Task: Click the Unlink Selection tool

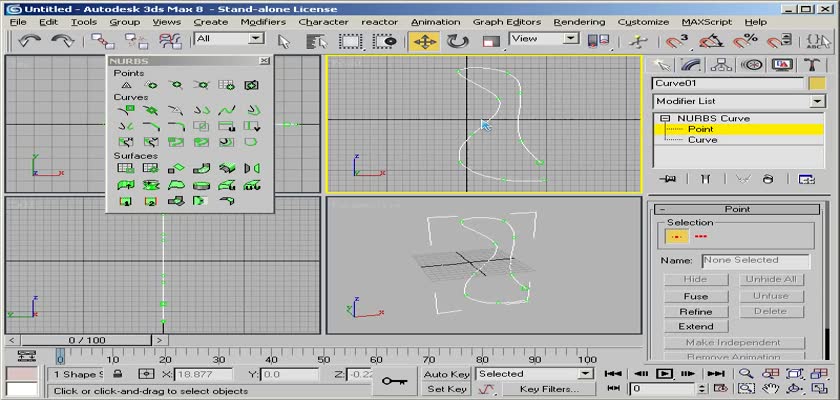Action: coord(137,41)
